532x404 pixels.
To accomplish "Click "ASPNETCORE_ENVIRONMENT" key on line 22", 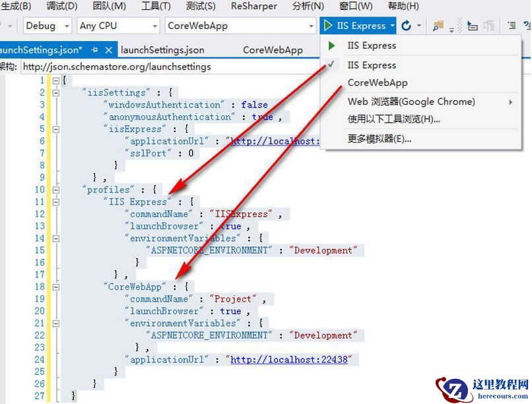I will pyautogui.click(x=209, y=335).
